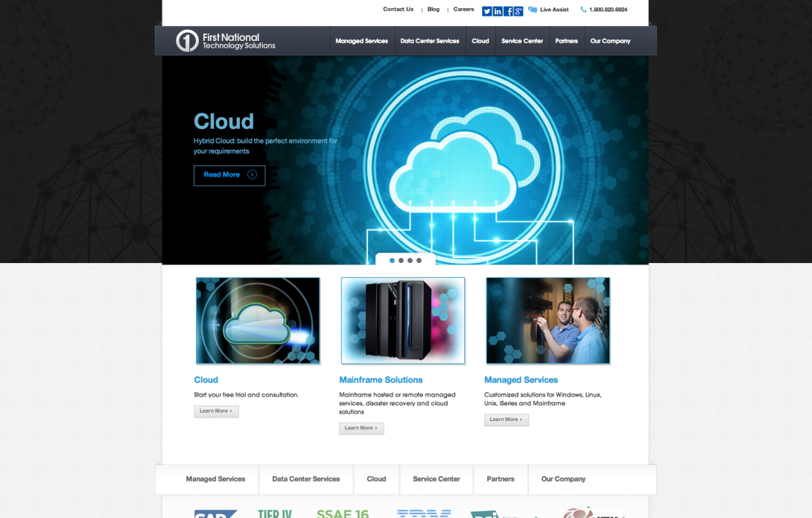Click the Careers link

463,9
